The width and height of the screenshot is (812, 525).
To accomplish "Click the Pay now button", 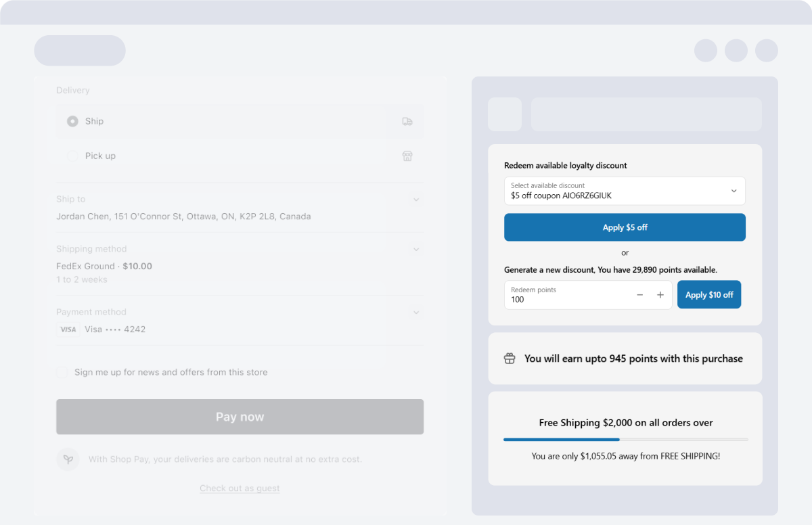I will (x=240, y=417).
